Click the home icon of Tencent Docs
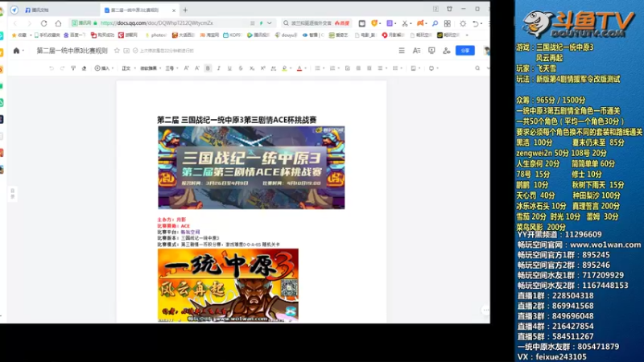The height and width of the screenshot is (362, 644). tap(16, 51)
